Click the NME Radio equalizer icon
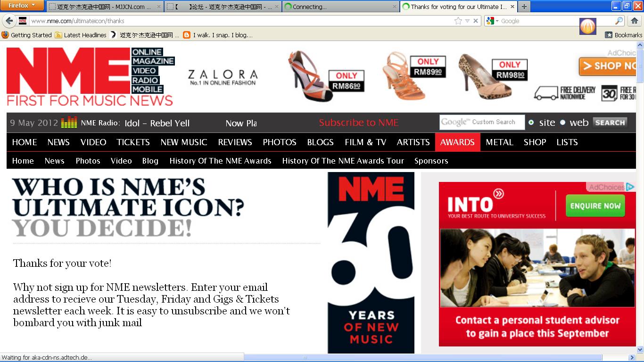 click(69, 123)
